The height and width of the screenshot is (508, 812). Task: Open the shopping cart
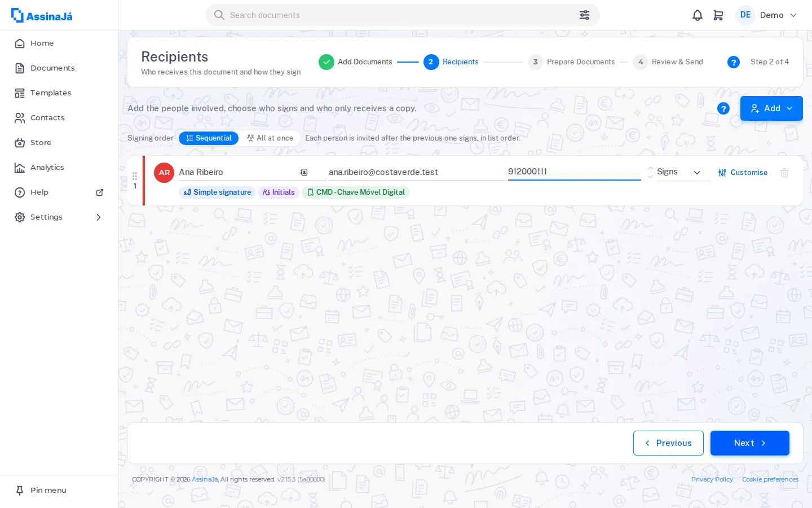pyautogui.click(x=718, y=15)
